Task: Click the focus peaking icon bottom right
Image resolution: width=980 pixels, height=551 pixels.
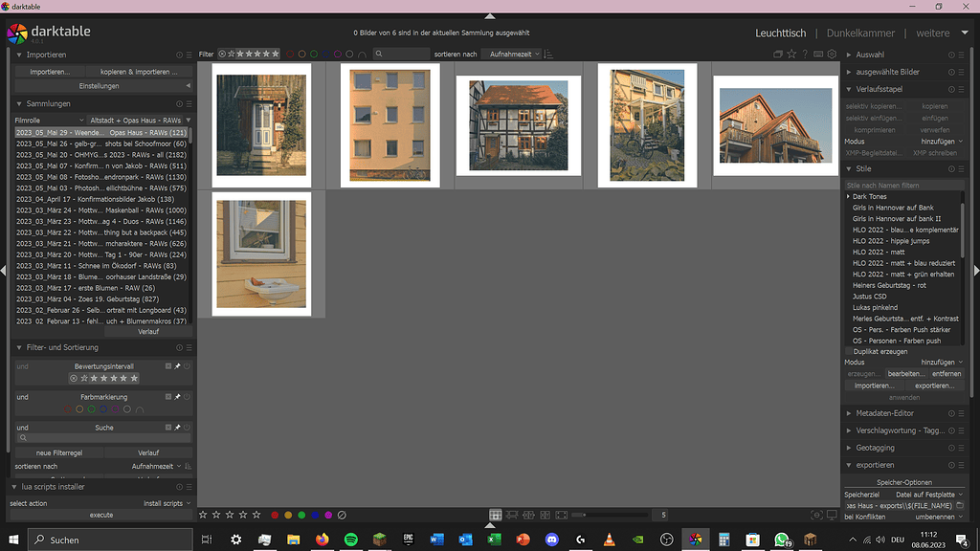Action: tap(817, 516)
